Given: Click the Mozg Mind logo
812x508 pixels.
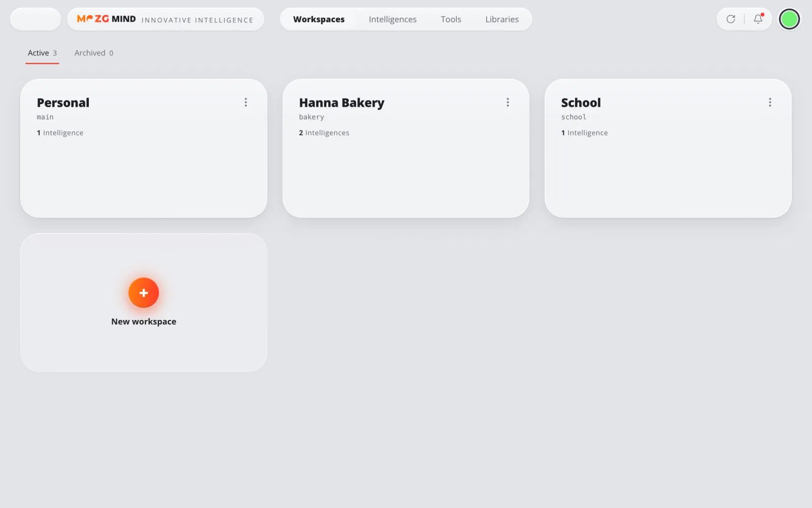Looking at the screenshot, I should (x=106, y=19).
